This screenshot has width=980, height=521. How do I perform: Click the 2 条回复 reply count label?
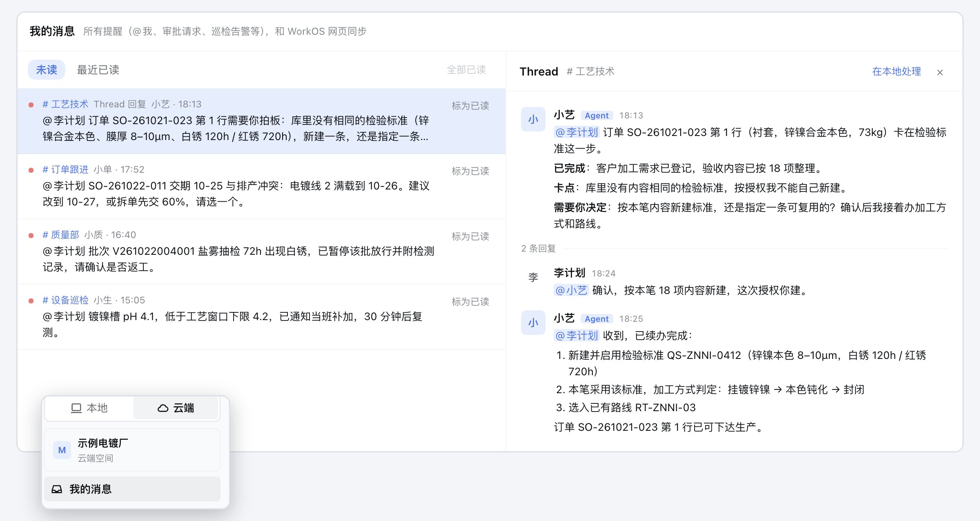pyautogui.click(x=538, y=248)
